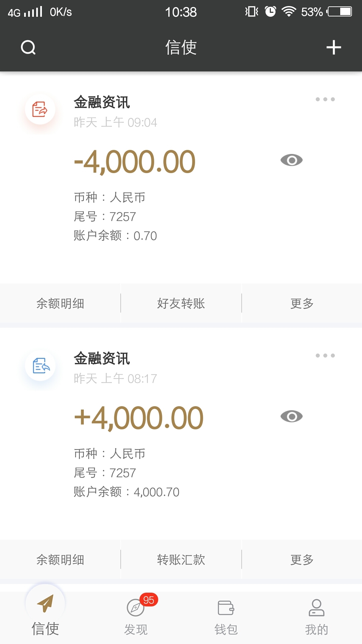Screen dimensions: 362x644
Task: Tap the blue incoming transfer message icon
Action: coord(41,366)
